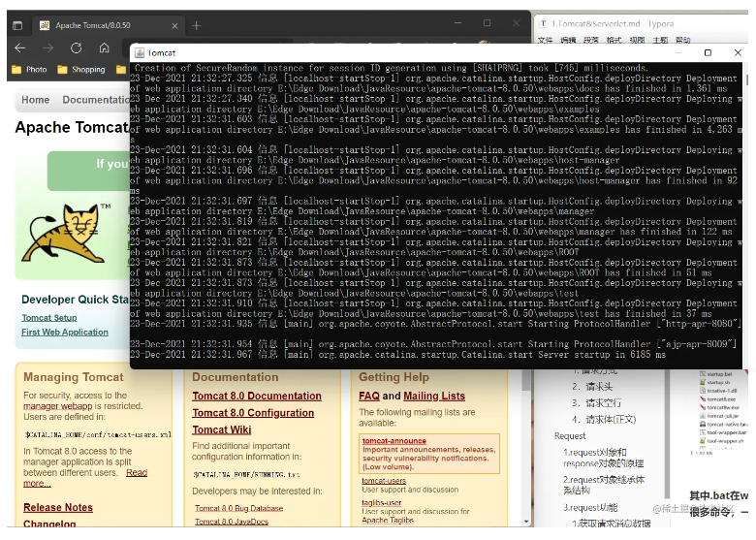Click the Typora outline panel scrollbar
Image resolution: width=756 pixels, height=540 pixels.
(667, 434)
